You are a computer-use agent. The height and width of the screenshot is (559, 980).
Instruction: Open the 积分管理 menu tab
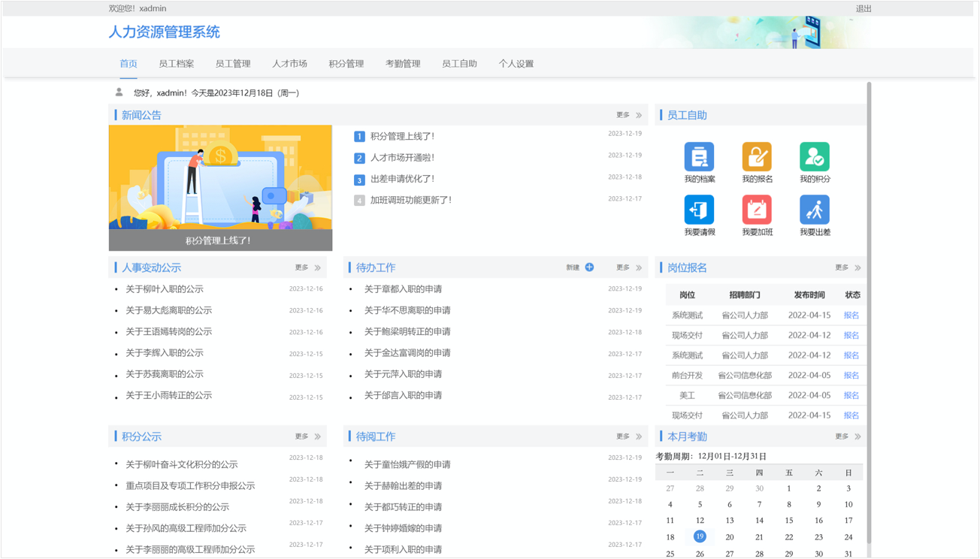click(x=346, y=64)
